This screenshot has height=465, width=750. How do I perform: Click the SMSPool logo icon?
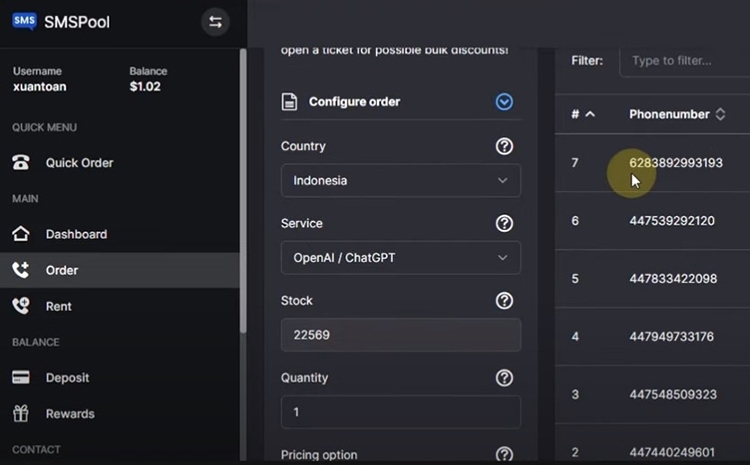tap(24, 21)
